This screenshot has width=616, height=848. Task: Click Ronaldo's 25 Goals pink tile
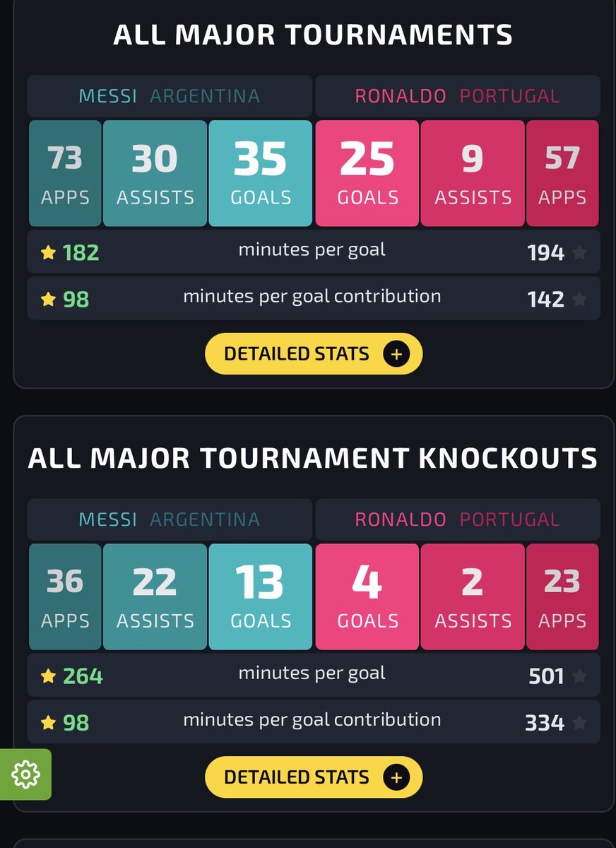pyautogui.click(x=367, y=173)
